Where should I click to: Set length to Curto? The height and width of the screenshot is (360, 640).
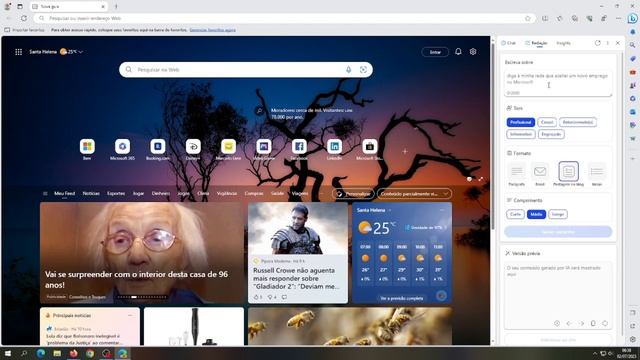[515, 214]
